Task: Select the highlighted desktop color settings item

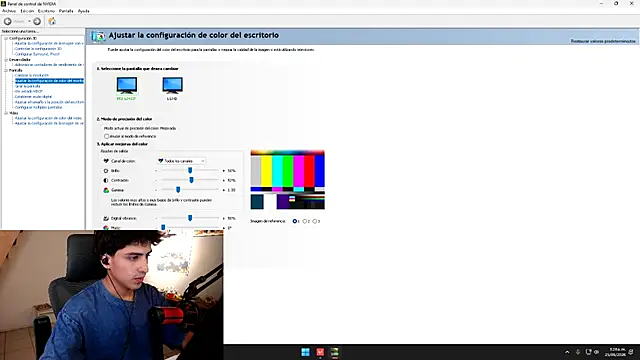Action: (49, 81)
